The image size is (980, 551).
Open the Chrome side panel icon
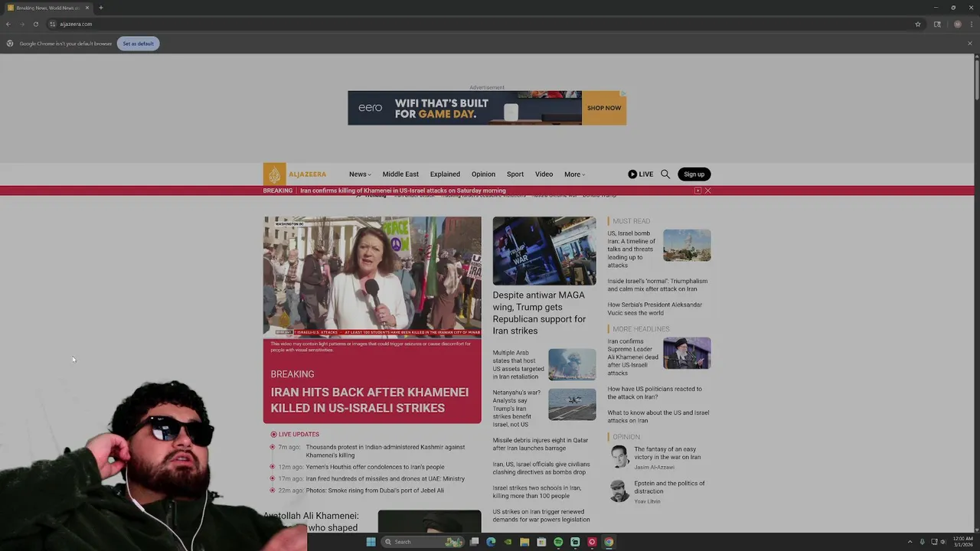(x=937, y=24)
